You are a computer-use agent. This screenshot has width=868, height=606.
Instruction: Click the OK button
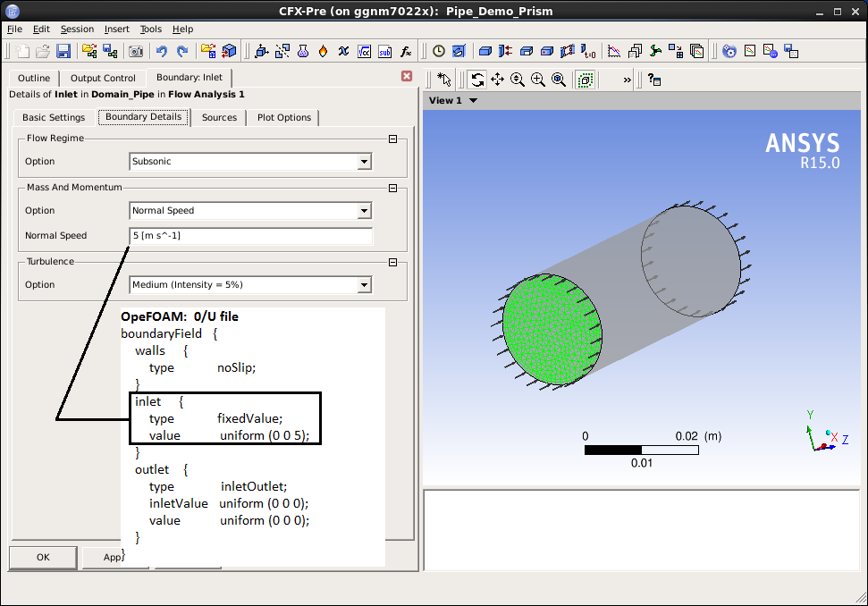(43, 558)
